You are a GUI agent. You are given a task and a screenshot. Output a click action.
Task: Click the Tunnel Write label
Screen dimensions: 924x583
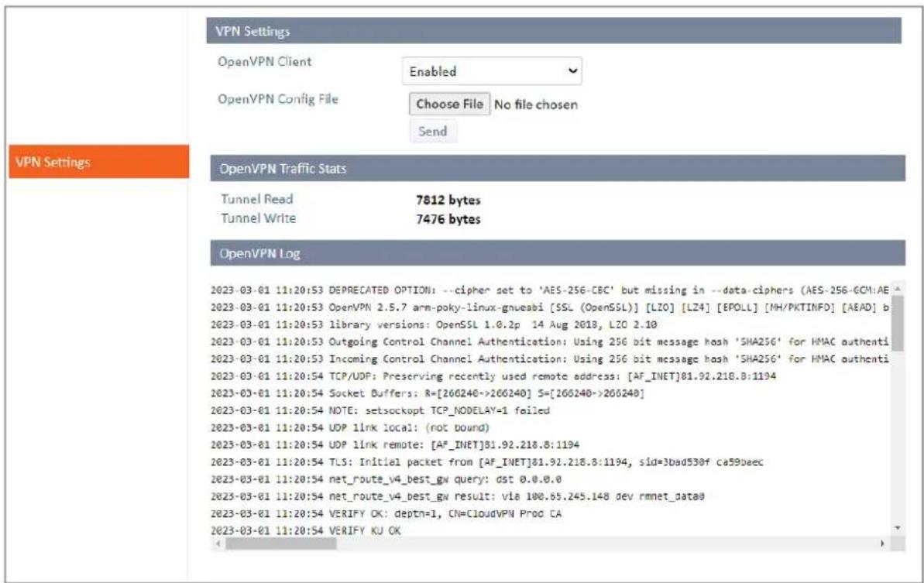click(259, 218)
